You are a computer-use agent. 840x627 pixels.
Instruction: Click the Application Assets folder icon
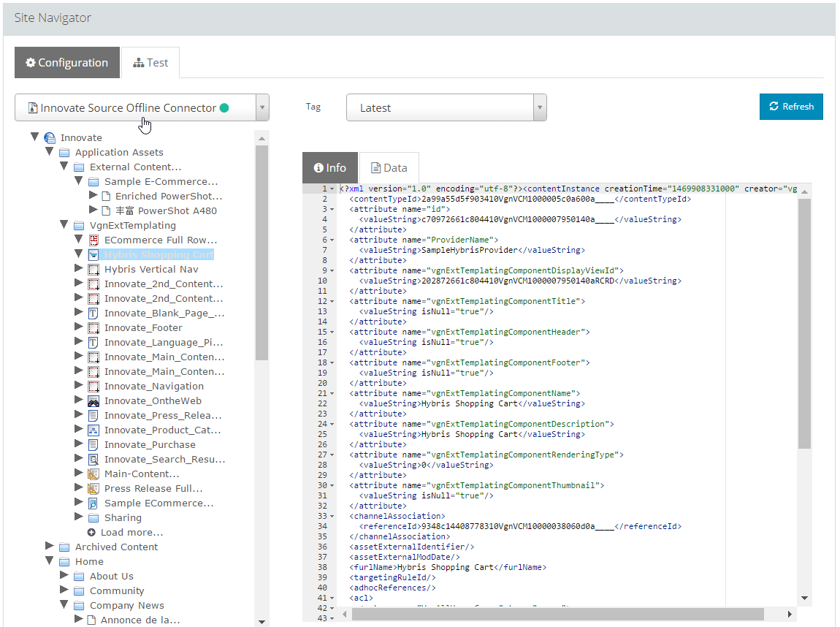click(x=64, y=153)
